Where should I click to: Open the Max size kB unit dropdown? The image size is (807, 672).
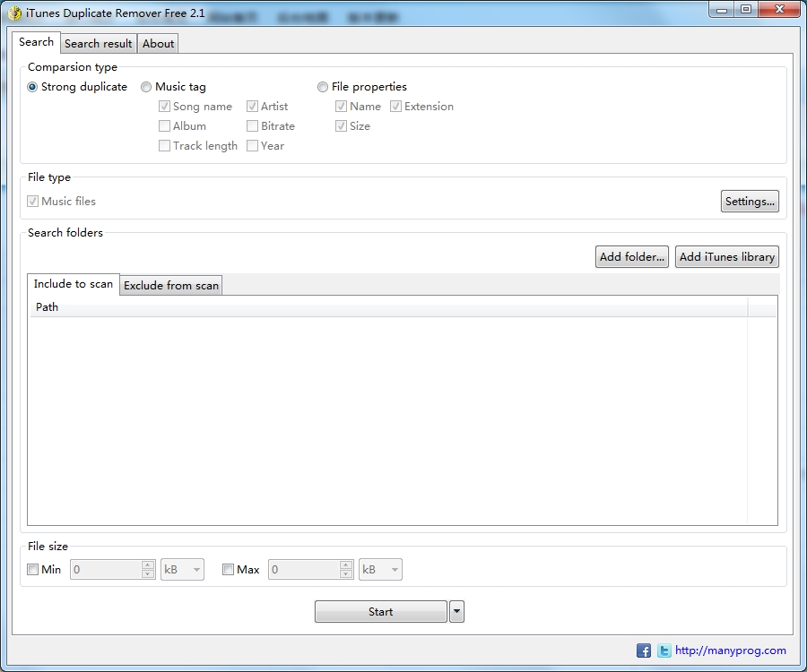click(x=380, y=569)
